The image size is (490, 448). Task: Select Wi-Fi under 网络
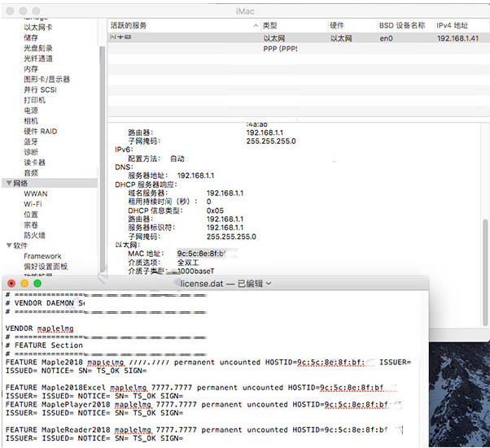[x=33, y=204]
